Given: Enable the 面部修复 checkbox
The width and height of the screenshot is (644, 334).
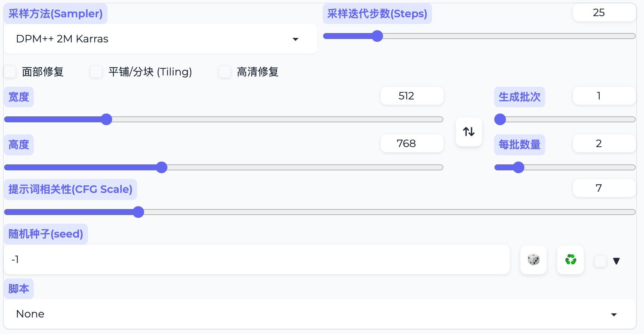Looking at the screenshot, I should pyautogui.click(x=10, y=72).
